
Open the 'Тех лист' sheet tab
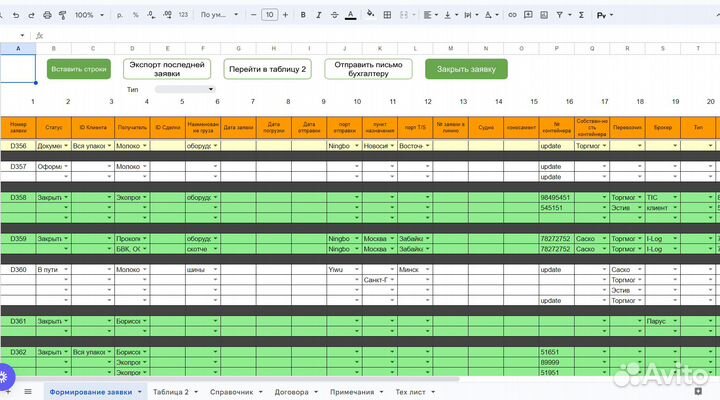tap(411, 392)
